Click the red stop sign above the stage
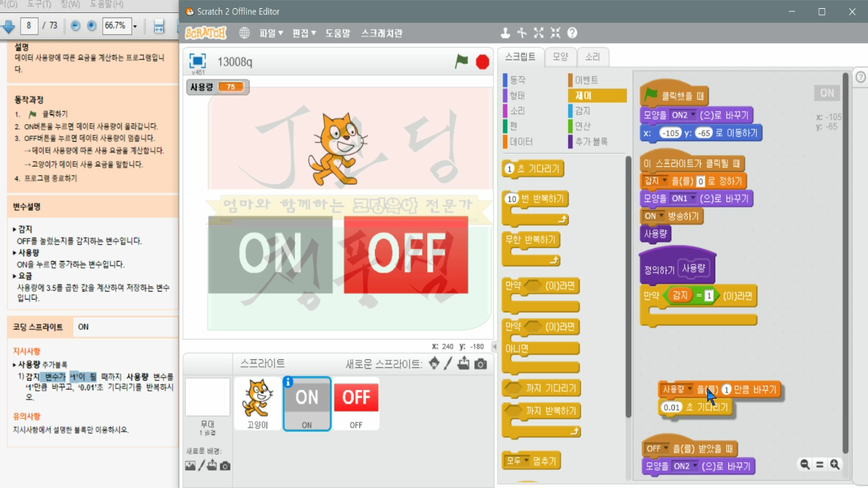Viewport: 868px width, 488px height. pos(483,62)
